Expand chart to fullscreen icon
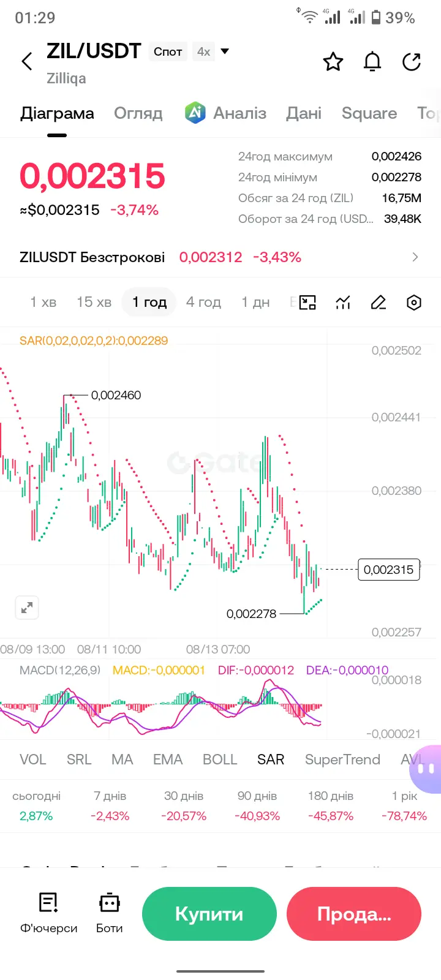 click(x=27, y=608)
